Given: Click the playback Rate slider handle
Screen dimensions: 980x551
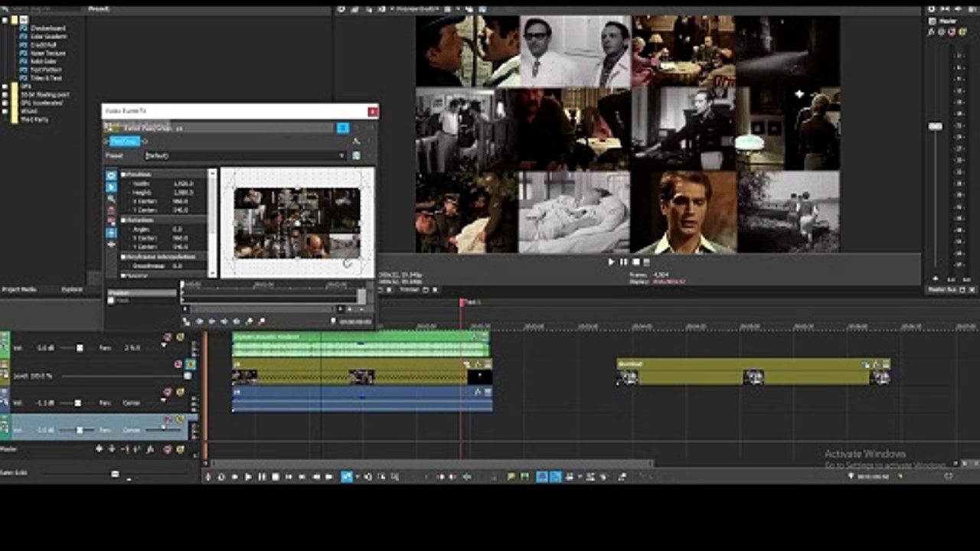Looking at the screenshot, I should click(115, 474).
